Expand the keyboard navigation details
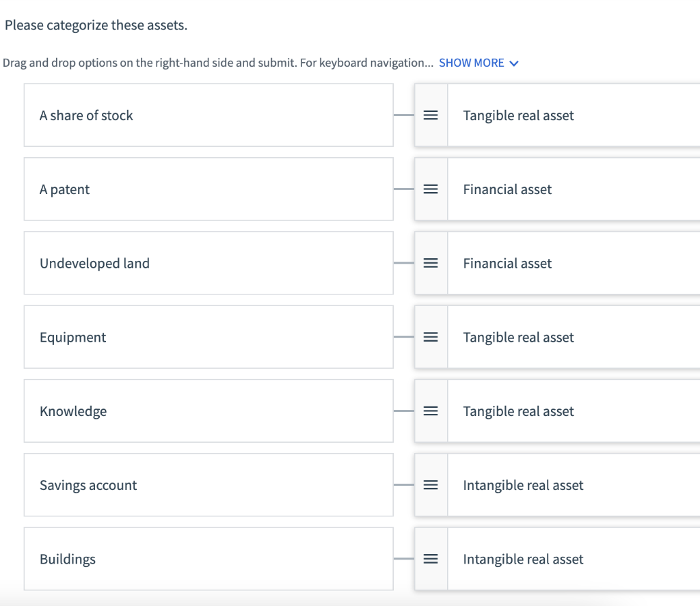 click(479, 62)
